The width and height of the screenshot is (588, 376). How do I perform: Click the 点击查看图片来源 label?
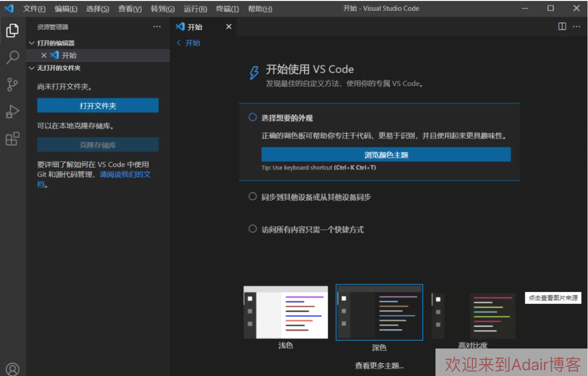coord(553,298)
